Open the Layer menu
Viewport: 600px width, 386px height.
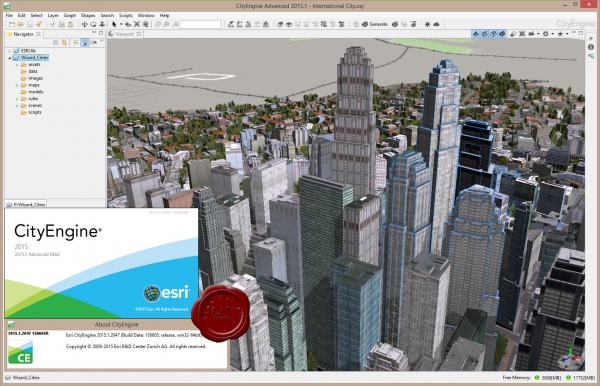click(x=53, y=15)
